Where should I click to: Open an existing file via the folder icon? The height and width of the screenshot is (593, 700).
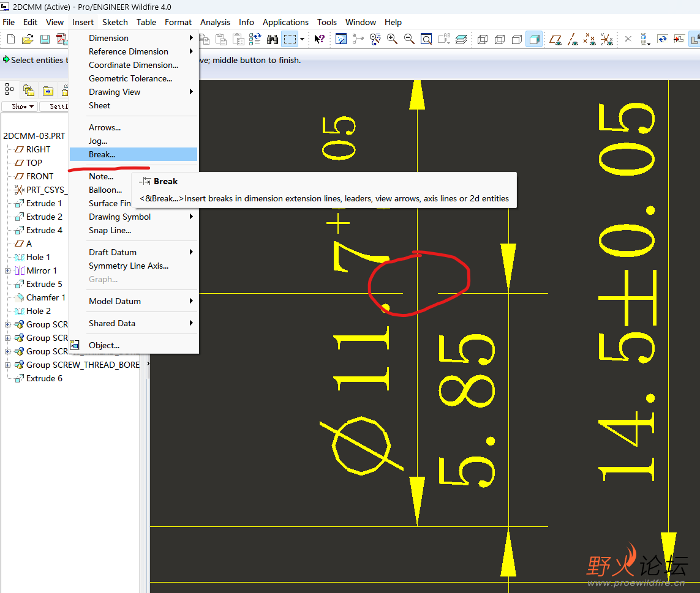click(x=28, y=39)
